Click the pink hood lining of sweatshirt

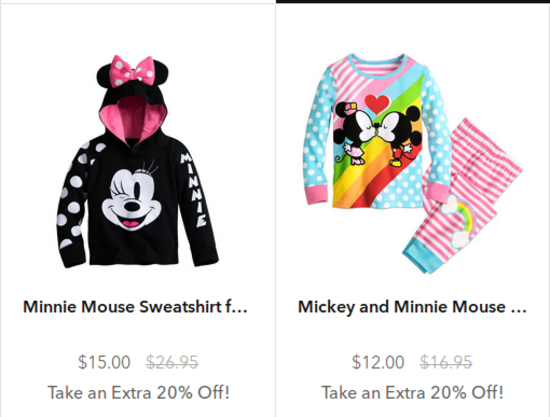click(x=132, y=121)
